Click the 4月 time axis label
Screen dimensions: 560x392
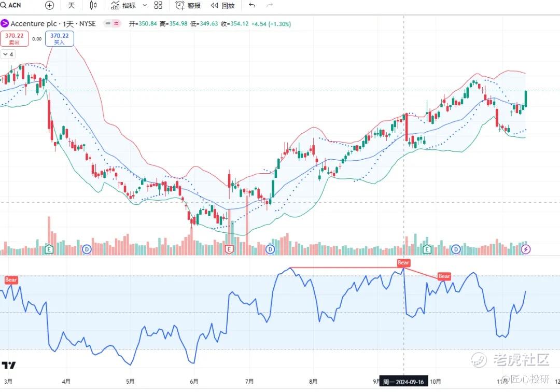66,382
